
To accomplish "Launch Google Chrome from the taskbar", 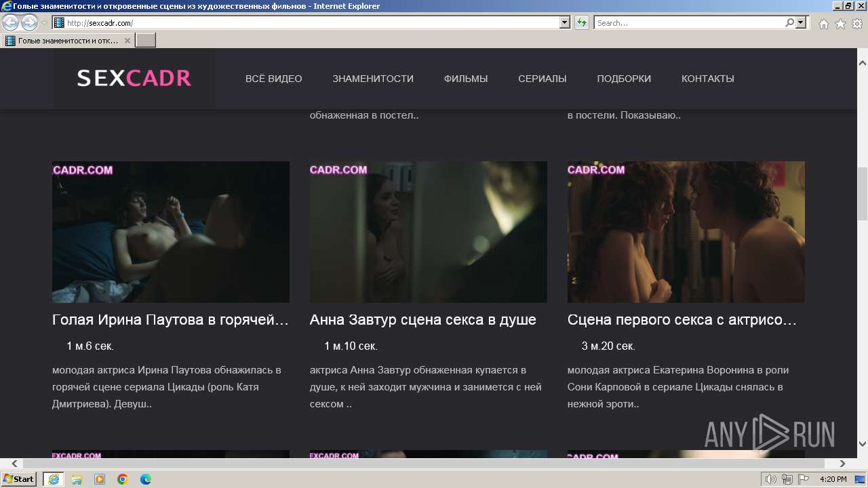I will coord(123,479).
